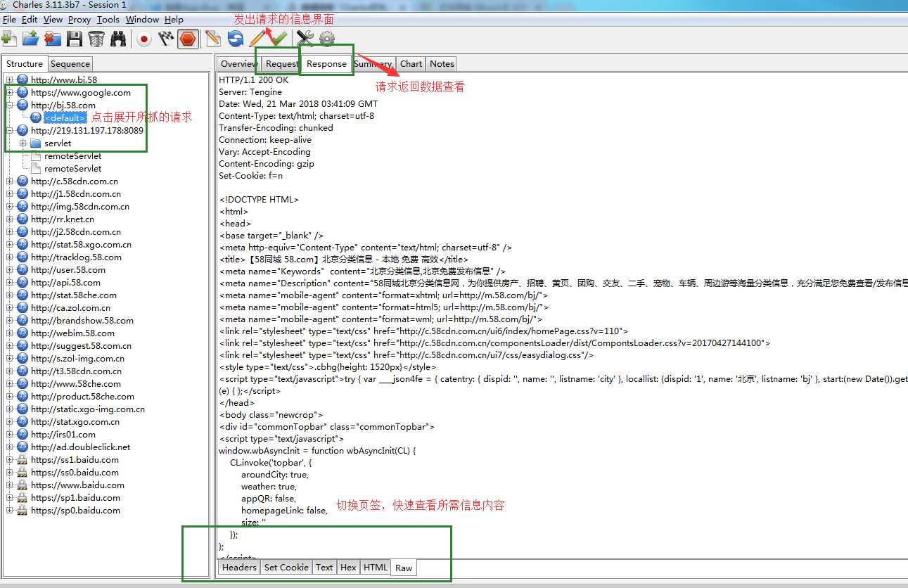
Task: Show the HTML view tab
Action: 376,567
